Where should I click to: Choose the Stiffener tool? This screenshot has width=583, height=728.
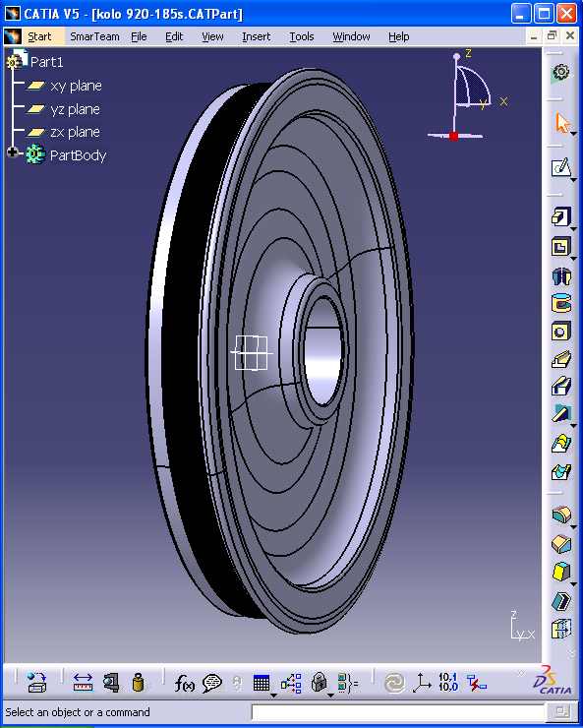pyautogui.click(x=560, y=413)
